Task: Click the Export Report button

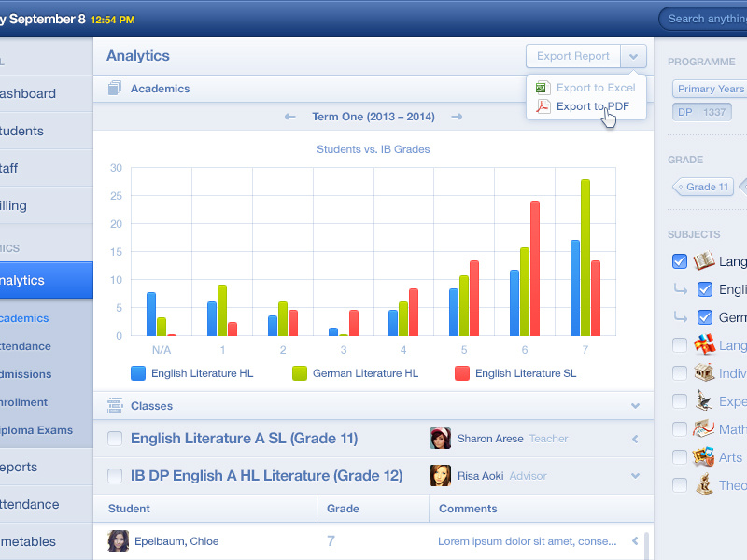Action: coord(573,56)
